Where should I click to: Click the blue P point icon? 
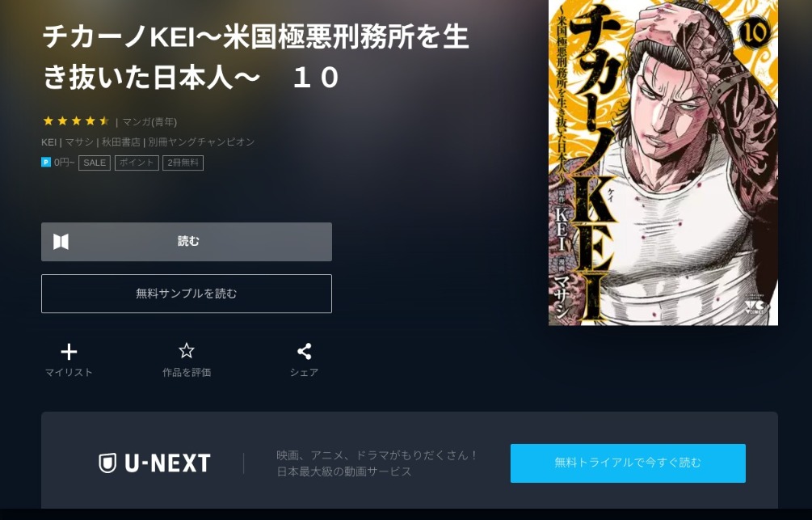(x=46, y=163)
